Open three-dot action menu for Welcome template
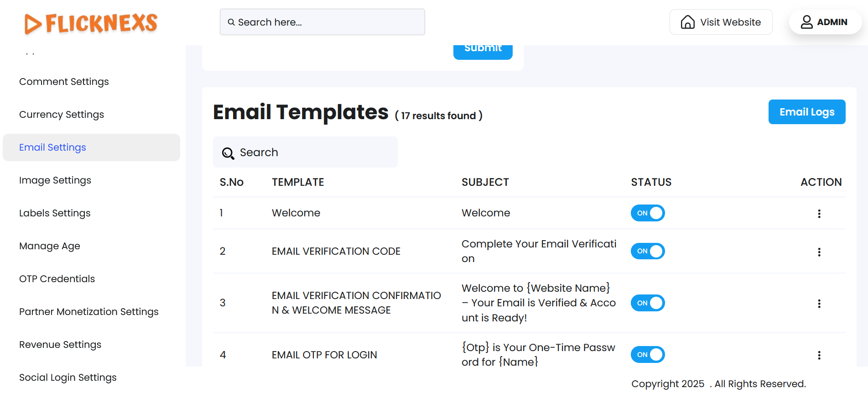The width and height of the screenshot is (868, 399). coord(819,214)
